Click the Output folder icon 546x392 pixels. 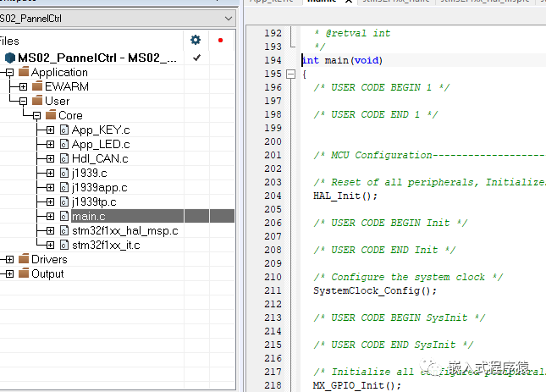coord(24,273)
